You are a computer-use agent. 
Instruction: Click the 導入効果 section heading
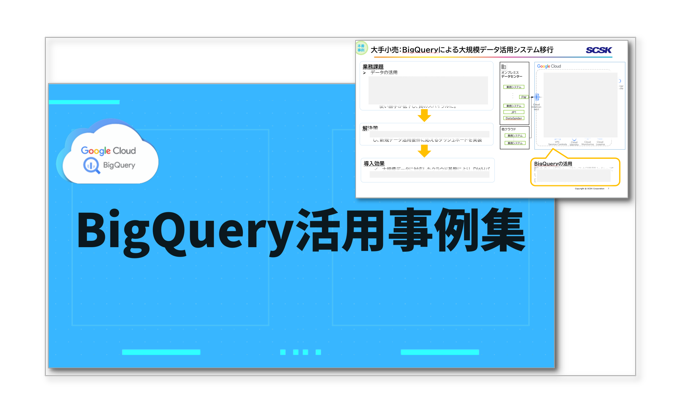[374, 163]
